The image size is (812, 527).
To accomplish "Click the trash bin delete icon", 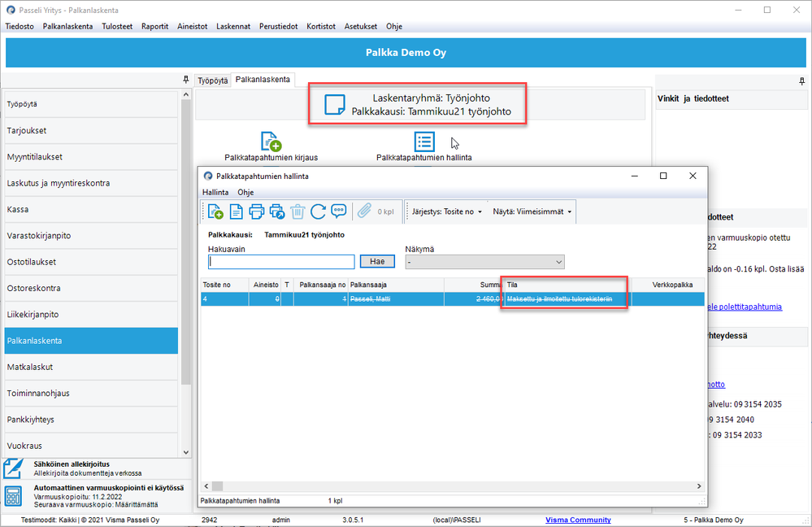I will click(297, 211).
